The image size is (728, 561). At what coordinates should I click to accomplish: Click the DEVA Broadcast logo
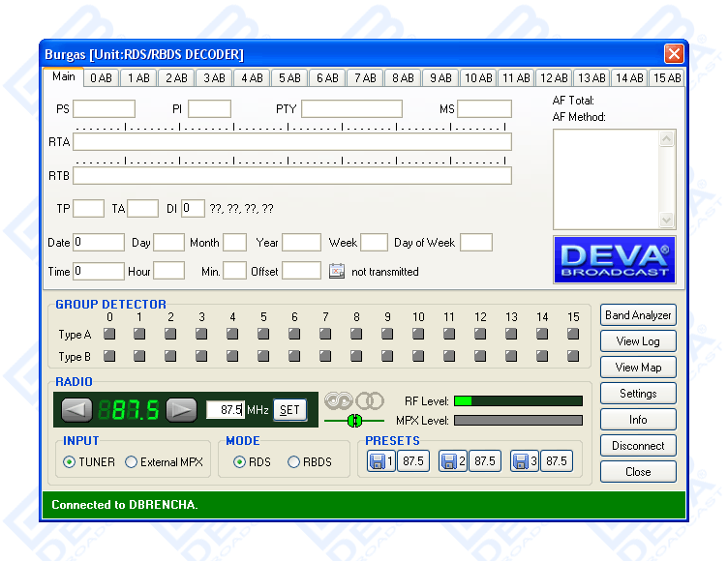point(614,259)
